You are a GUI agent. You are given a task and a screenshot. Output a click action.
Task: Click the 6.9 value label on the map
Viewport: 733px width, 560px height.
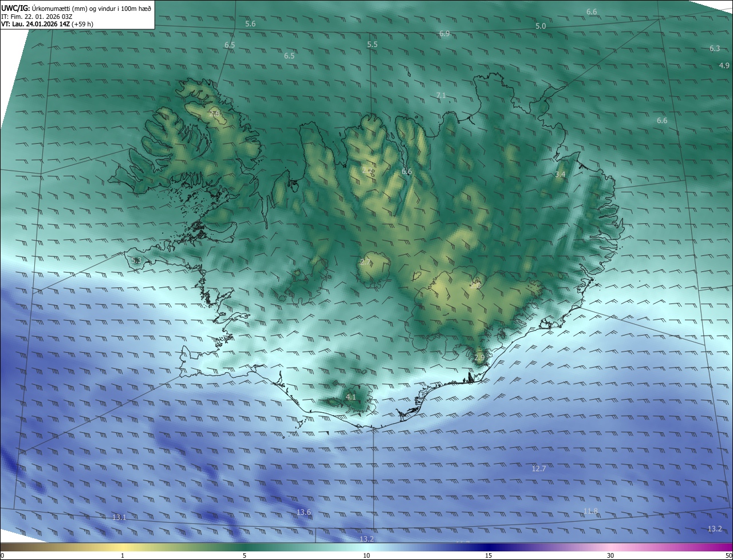point(444,34)
